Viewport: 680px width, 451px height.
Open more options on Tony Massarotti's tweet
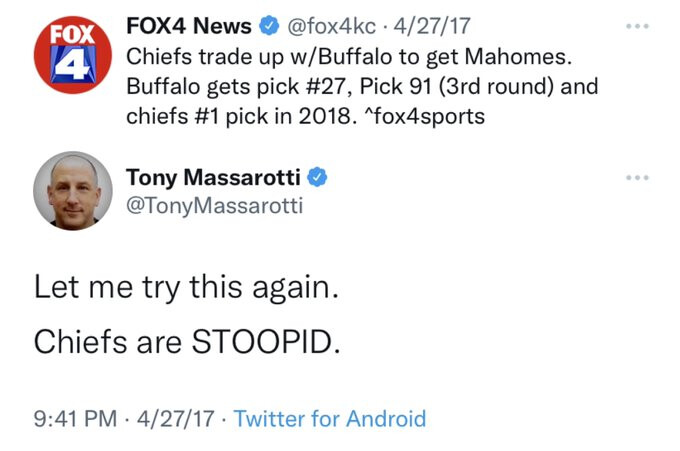[x=636, y=178]
